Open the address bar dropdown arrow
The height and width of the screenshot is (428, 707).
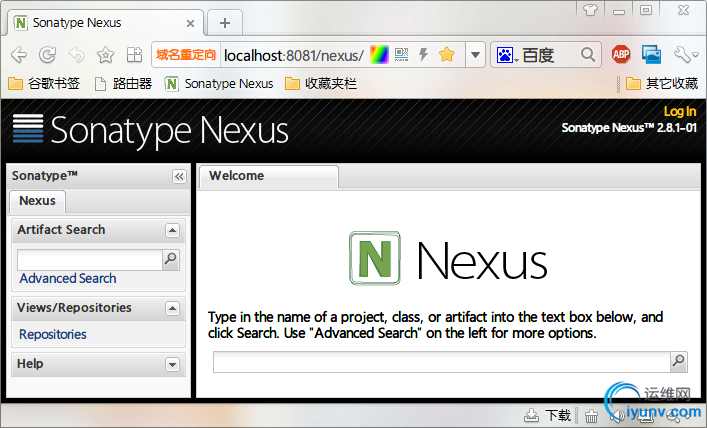(475, 55)
